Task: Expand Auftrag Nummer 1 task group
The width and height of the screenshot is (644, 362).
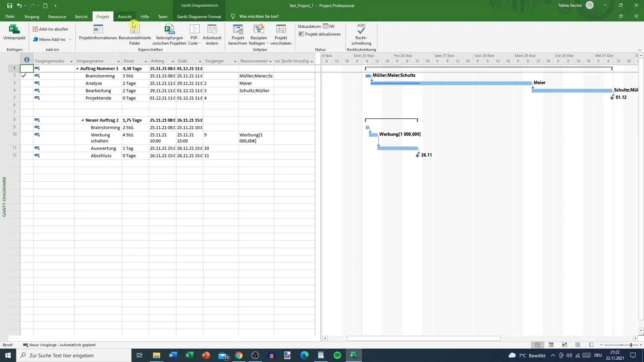Action: pyautogui.click(x=77, y=68)
